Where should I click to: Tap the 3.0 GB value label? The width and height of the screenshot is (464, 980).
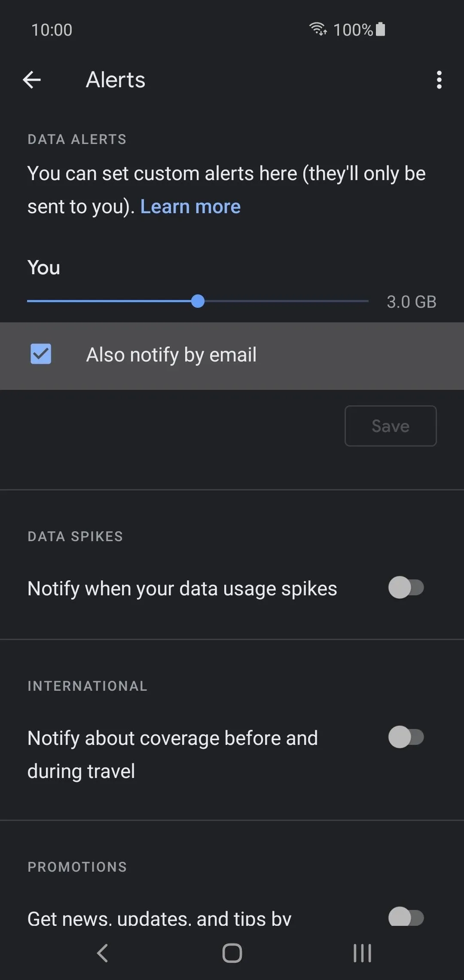click(x=412, y=302)
